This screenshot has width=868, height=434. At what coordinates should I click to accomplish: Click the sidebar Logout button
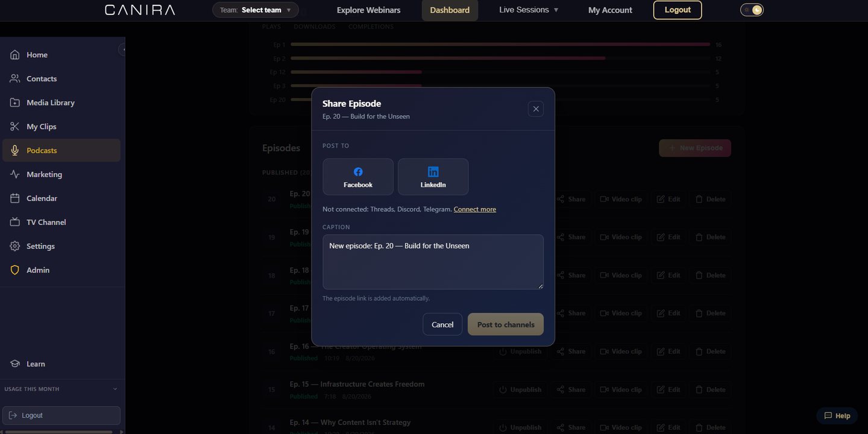[x=61, y=415]
